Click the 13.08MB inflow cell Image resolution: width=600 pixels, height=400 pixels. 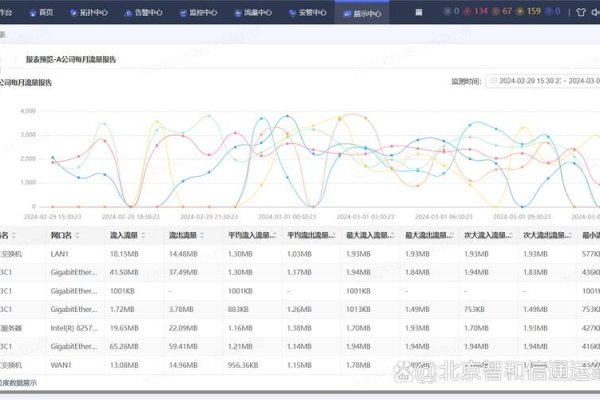point(124,365)
